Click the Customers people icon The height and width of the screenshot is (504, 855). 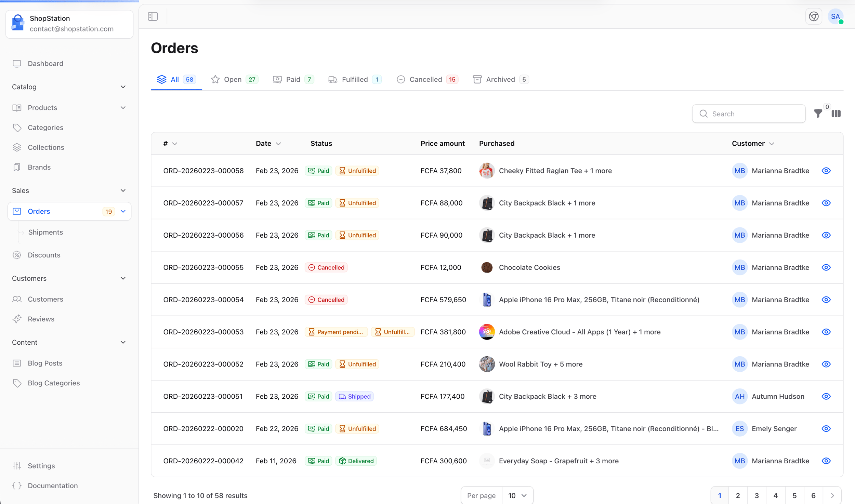coord(17,299)
